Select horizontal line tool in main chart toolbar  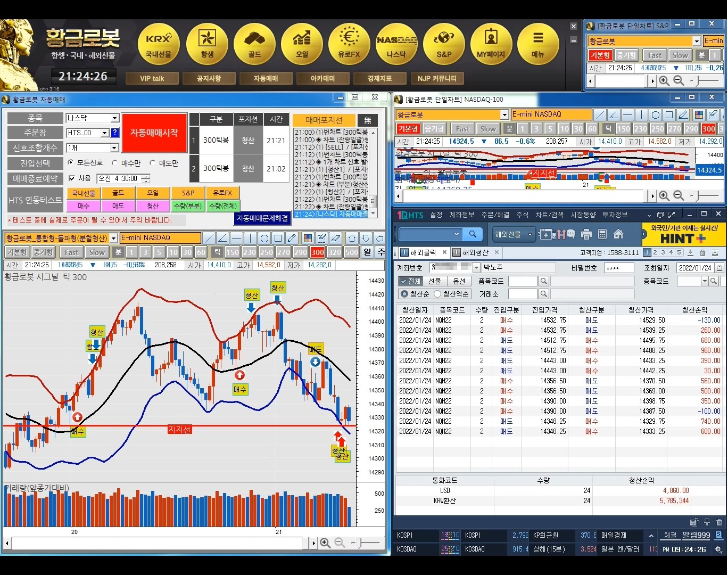pos(236,238)
